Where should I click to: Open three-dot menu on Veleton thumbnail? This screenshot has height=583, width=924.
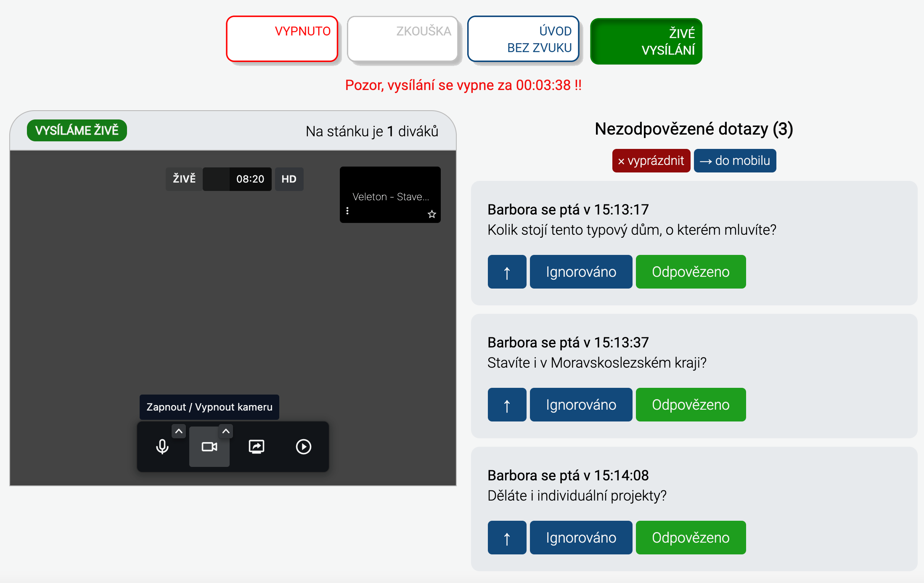pos(347,210)
